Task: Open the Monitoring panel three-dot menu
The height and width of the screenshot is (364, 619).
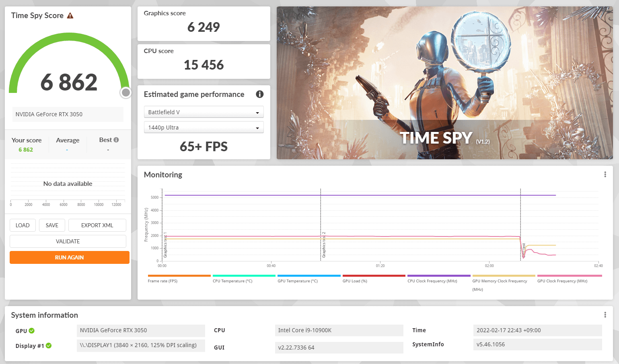Action: pos(605,175)
